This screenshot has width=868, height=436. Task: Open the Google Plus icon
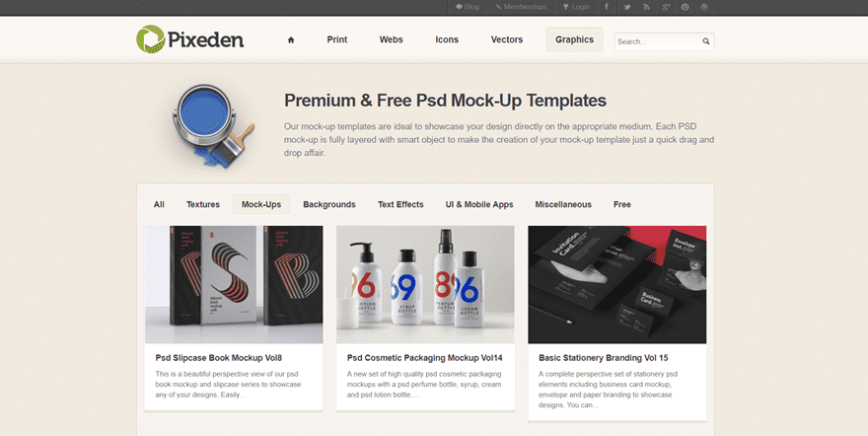coord(666,7)
